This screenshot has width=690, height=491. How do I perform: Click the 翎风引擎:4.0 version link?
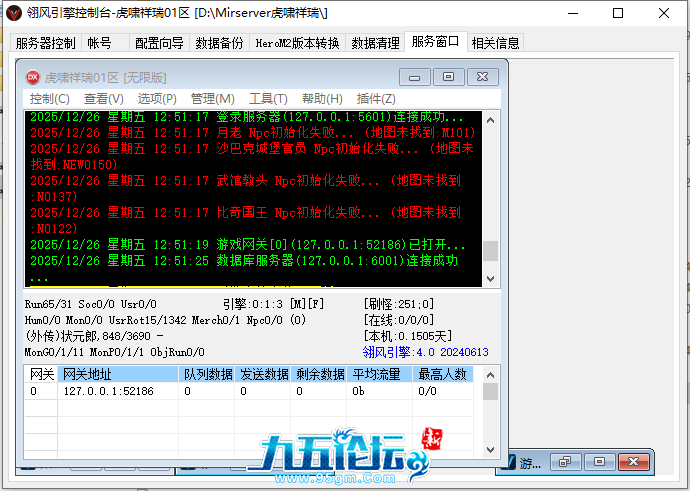pyautogui.click(x=425, y=352)
